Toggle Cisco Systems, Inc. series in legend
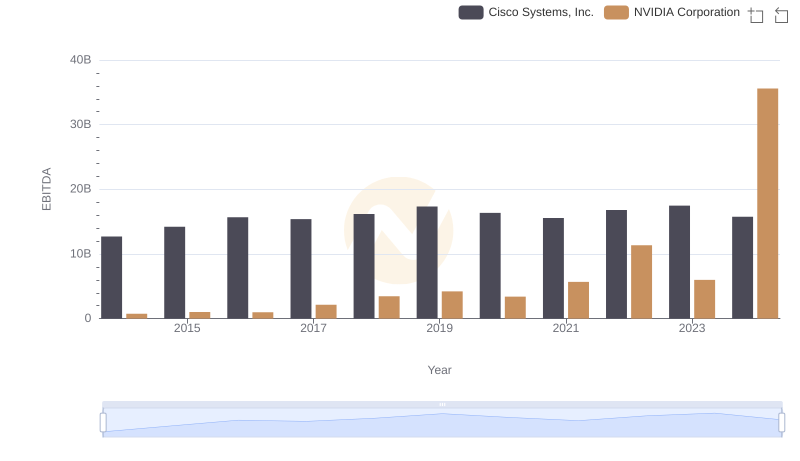Viewport: 800px width, 461px height. click(x=526, y=12)
